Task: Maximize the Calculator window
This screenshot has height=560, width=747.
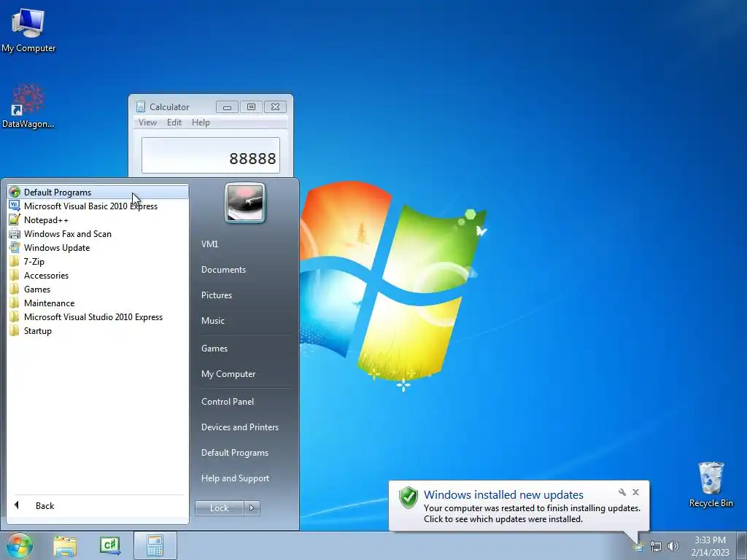Action: pos(251,107)
